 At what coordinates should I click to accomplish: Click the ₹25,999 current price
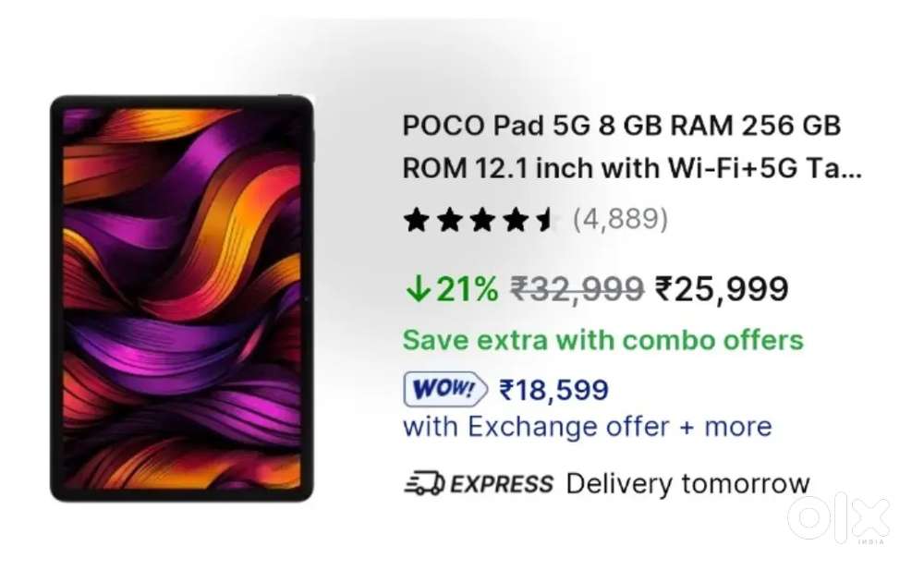pyautogui.click(x=722, y=290)
